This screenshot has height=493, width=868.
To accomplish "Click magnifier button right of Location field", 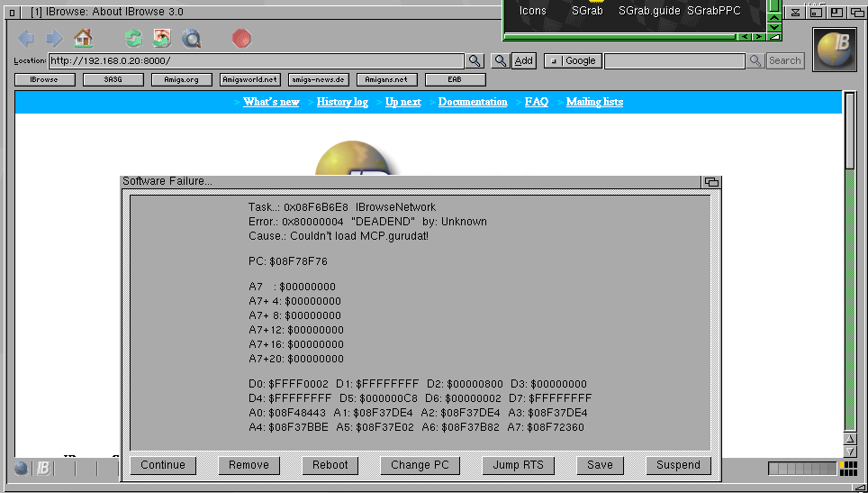I will point(475,60).
